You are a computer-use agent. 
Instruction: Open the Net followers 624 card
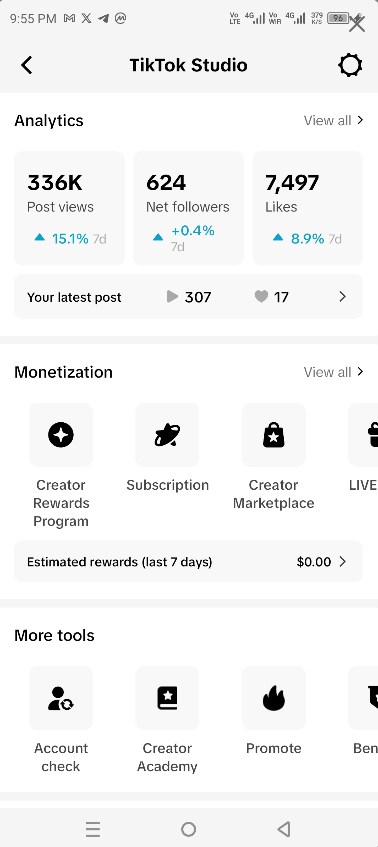pos(188,208)
